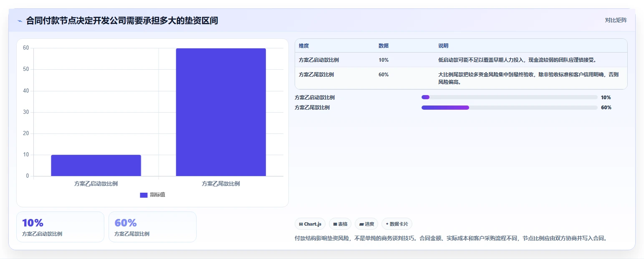
Task: Click the 60% value in table
Action: click(384, 75)
